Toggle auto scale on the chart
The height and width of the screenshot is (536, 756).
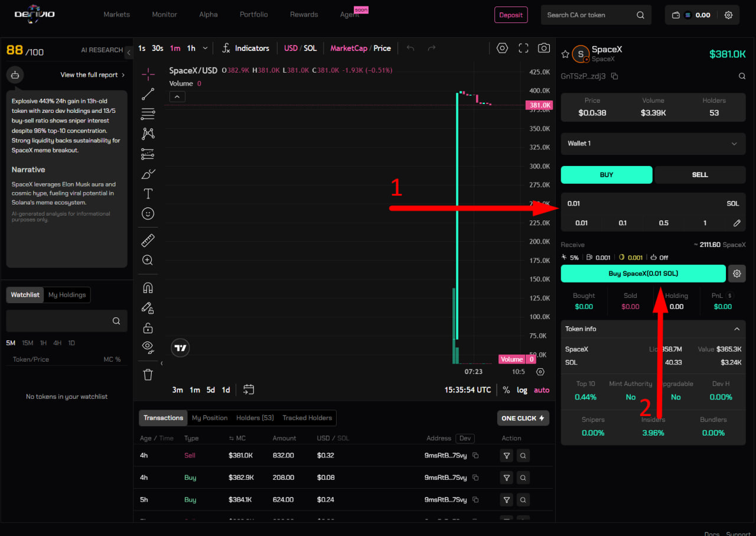[x=542, y=390]
